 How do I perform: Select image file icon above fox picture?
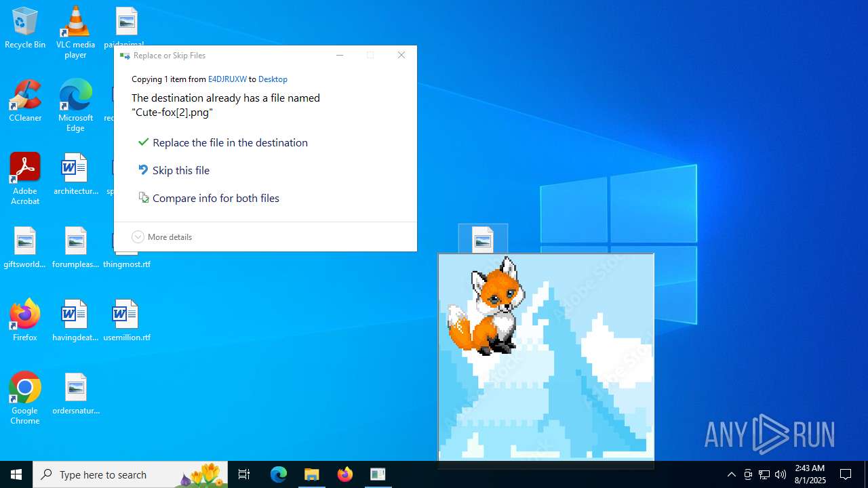[x=483, y=239]
